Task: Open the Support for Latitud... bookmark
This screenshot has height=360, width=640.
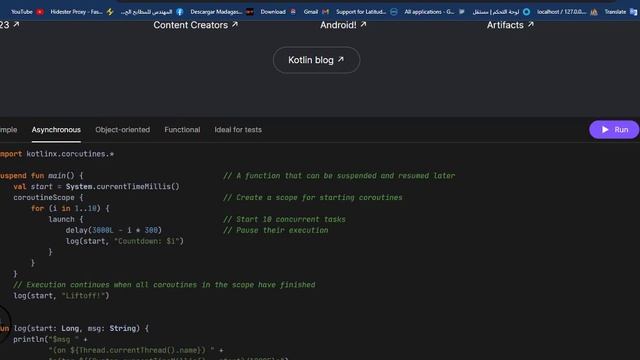Action: pos(367,12)
